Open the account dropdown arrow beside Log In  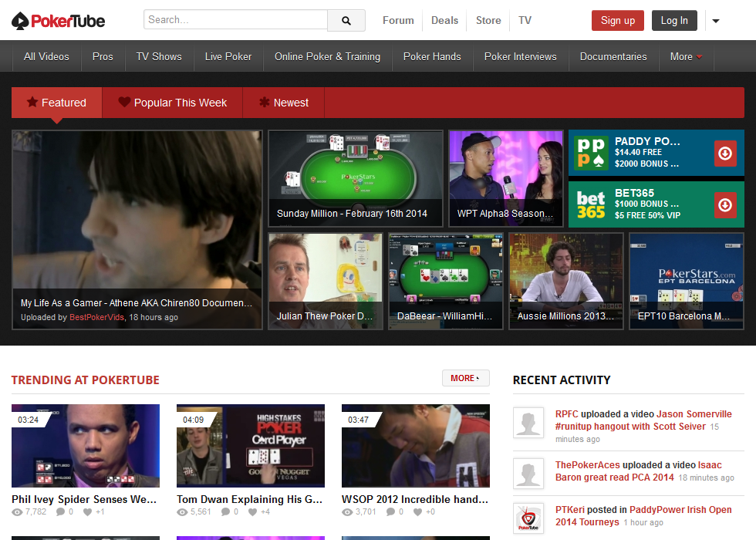tap(716, 21)
